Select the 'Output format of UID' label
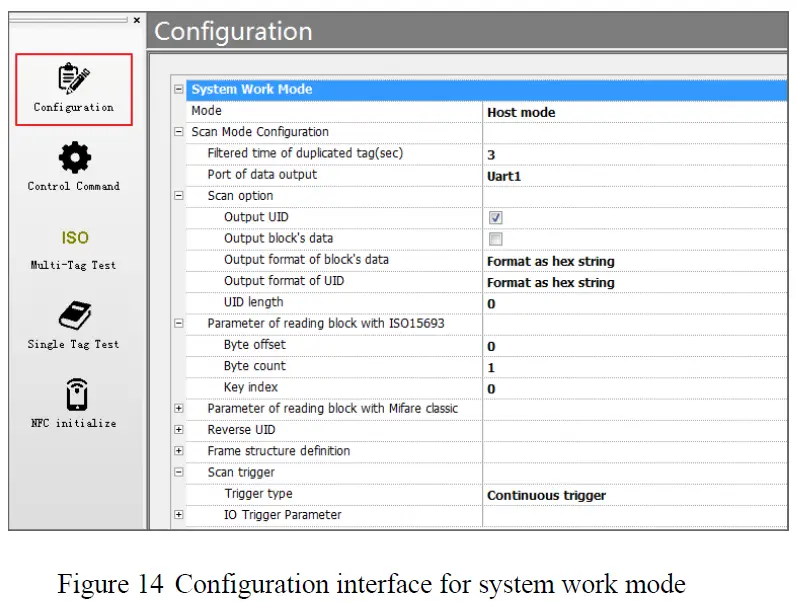This screenshot has height=602, width=797. 284,281
